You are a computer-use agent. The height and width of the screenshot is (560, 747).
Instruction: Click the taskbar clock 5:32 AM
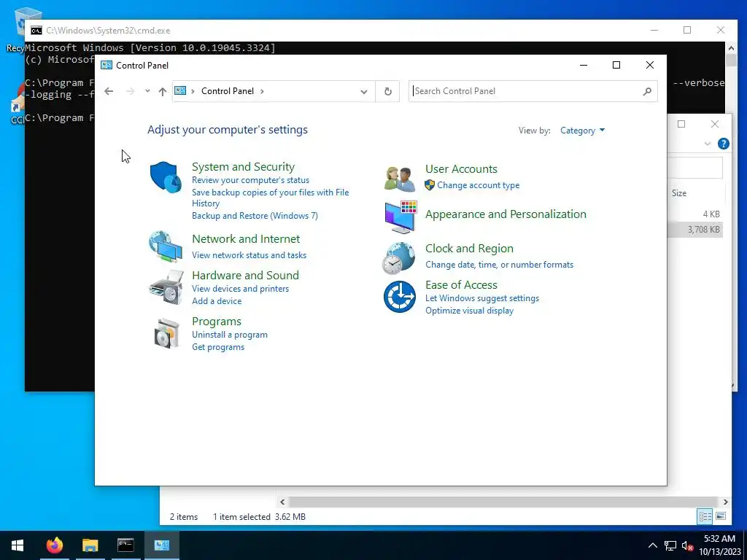click(x=719, y=539)
